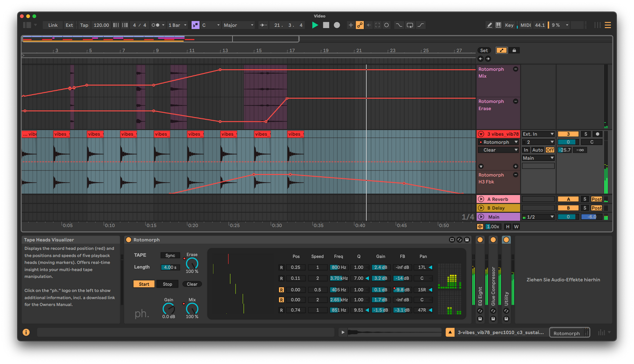Open the root note C dropdown

(x=211, y=25)
